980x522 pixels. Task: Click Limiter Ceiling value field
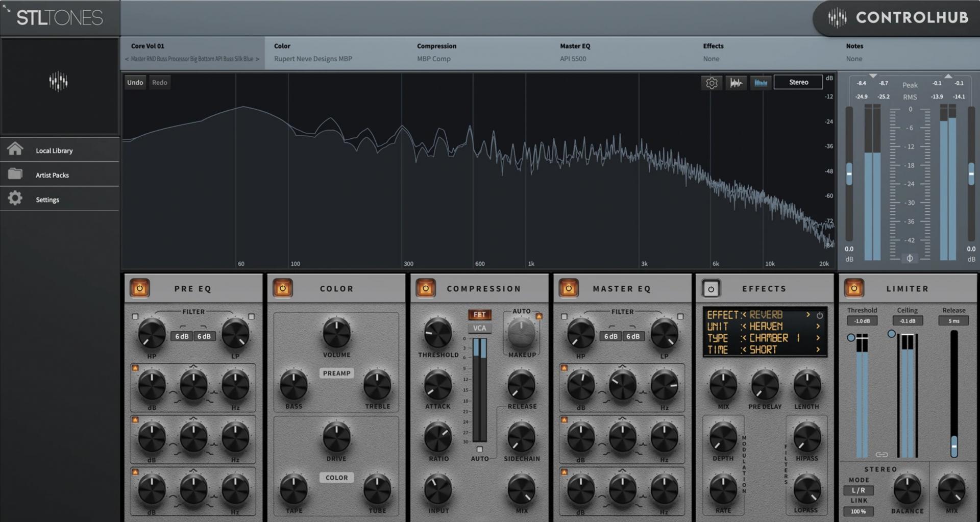coord(907,321)
